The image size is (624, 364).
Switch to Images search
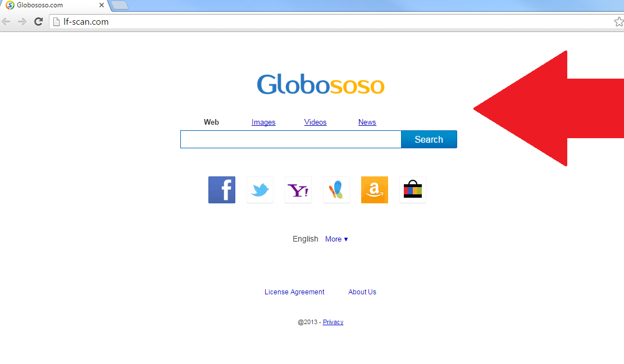coord(263,122)
